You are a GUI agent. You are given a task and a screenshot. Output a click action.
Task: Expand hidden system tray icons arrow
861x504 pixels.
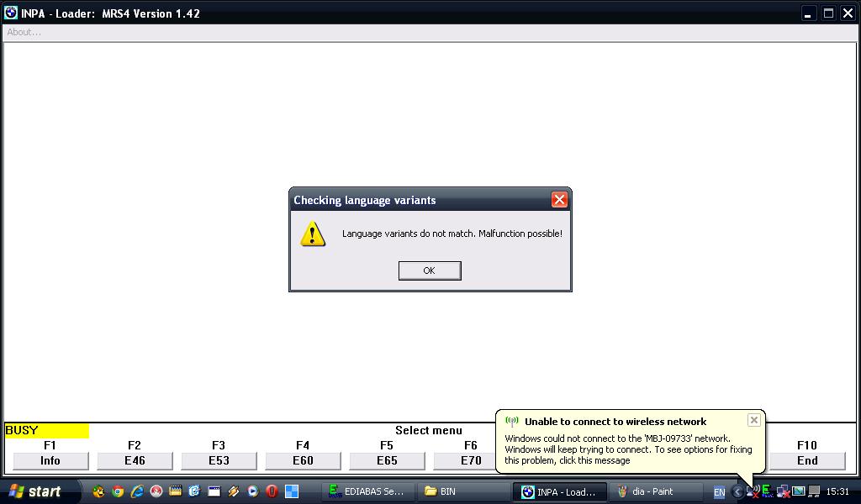(x=737, y=492)
